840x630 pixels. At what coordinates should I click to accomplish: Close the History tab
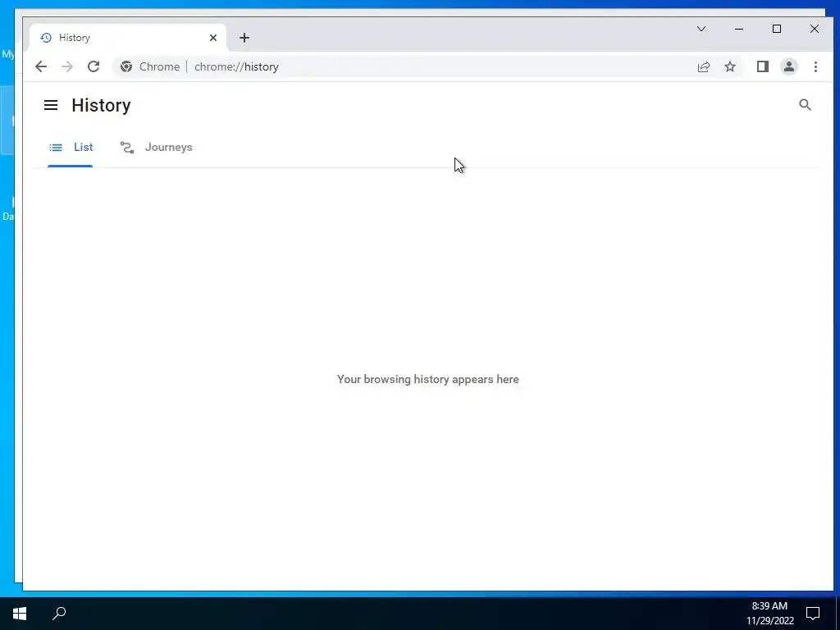[x=213, y=38]
